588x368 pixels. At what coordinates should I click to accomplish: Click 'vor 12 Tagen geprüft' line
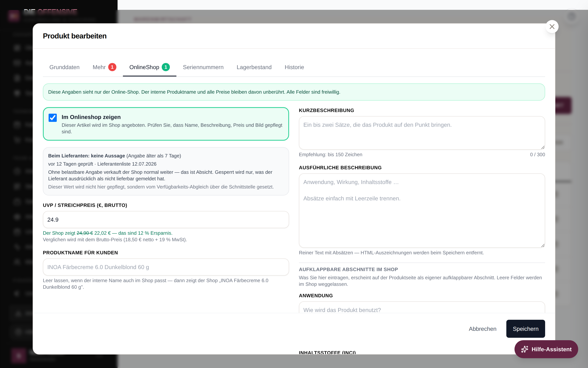pos(102,164)
